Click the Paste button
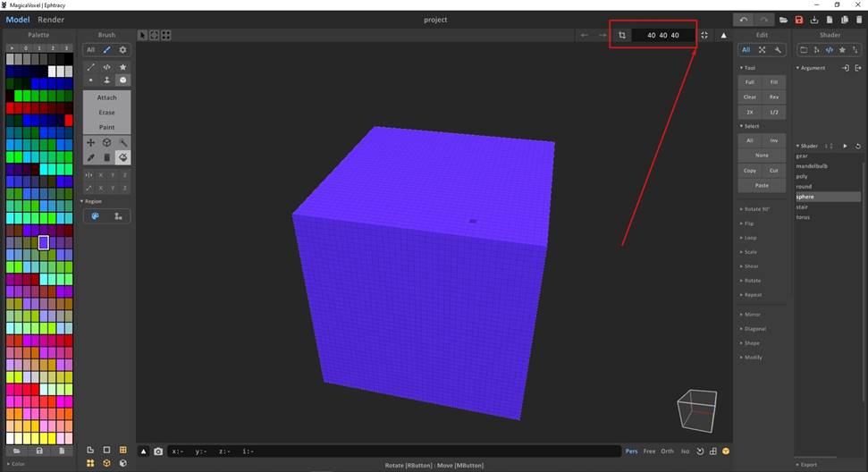868x472 pixels. coord(762,185)
